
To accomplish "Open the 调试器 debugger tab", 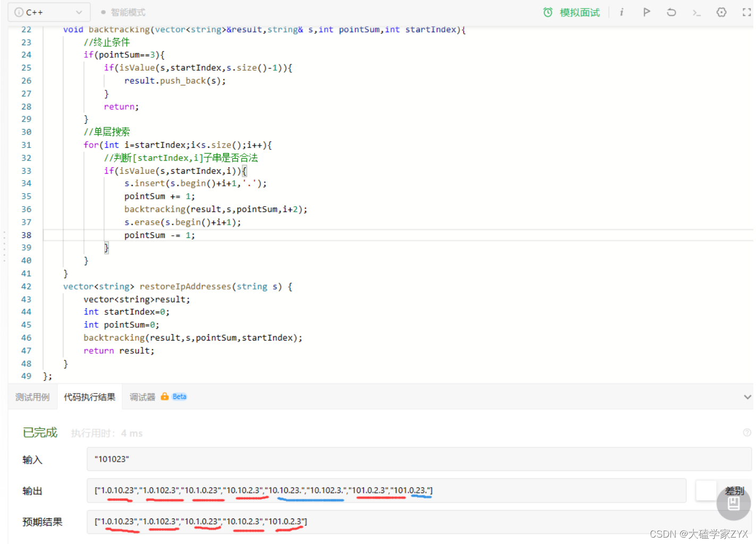I will click(x=142, y=397).
